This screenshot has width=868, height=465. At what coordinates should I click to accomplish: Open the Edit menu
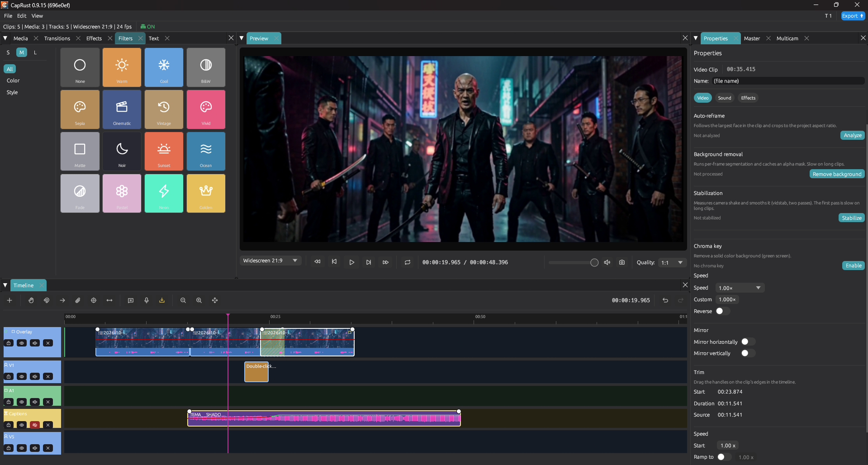[22, 16]
